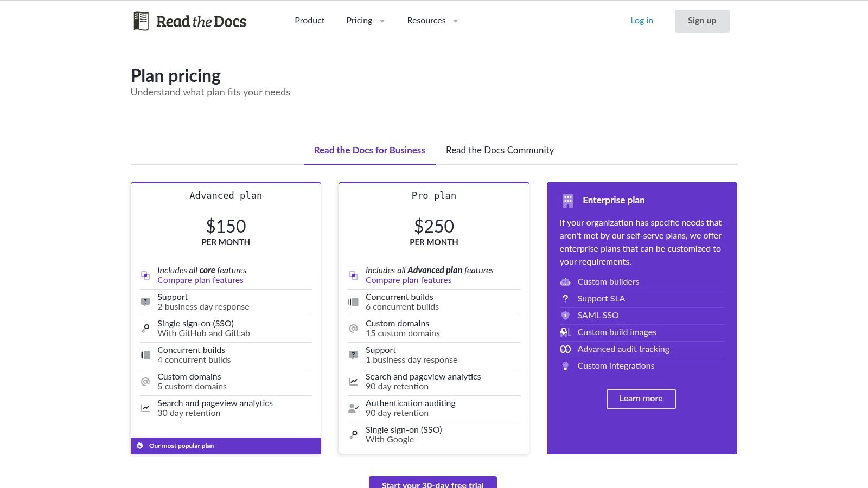Click the Authentication auditing user-check icon
The image size is (868, 488).
(x=353, y=408)
